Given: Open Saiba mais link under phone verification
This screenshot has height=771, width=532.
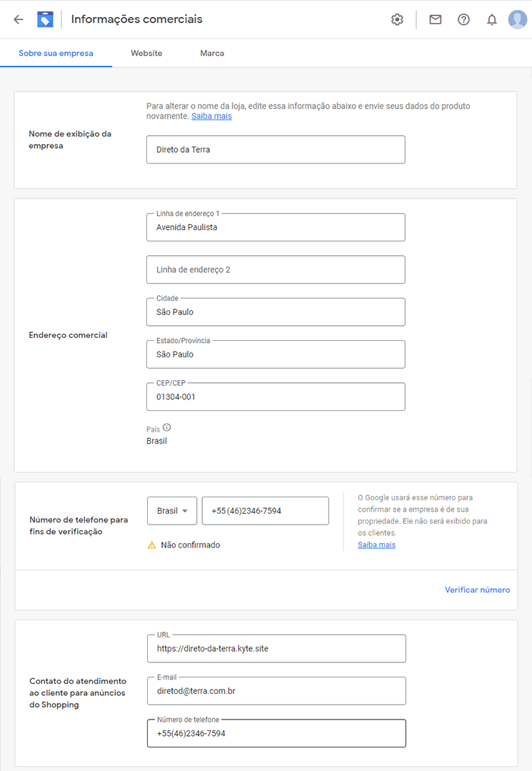Looking at the screenshot, I should coord(377,544).
